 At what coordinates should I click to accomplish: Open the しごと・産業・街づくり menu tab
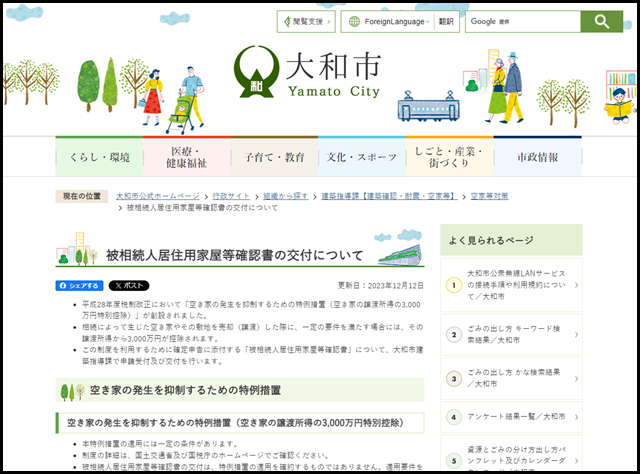coord(449,157)
